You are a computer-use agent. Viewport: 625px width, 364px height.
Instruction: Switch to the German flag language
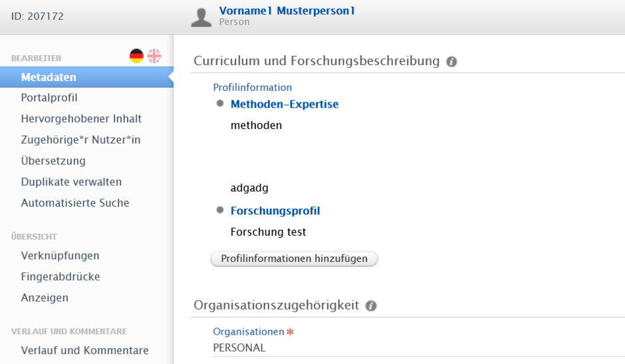click(x=136, y=56)
